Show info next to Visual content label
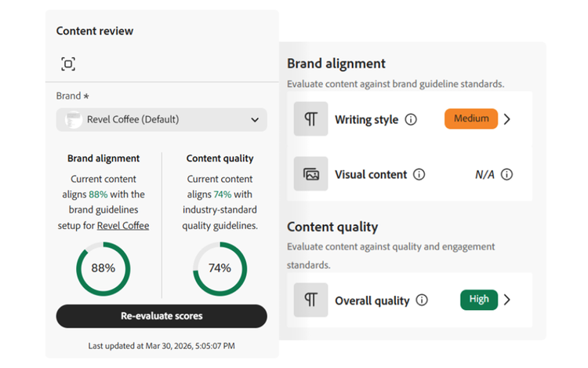 click(419, 175)
